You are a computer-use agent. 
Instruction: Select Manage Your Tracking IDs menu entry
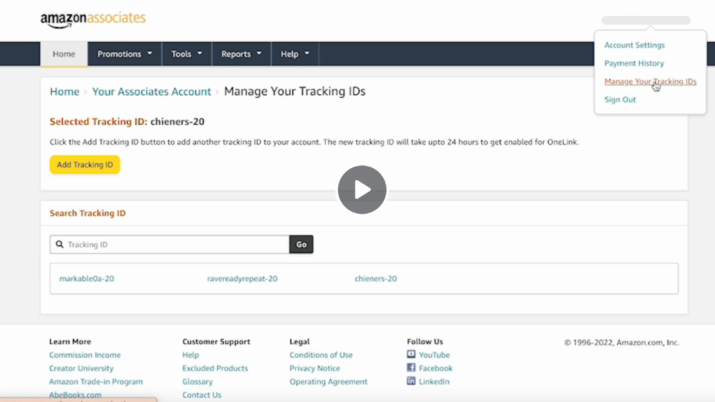click(650, 82)
